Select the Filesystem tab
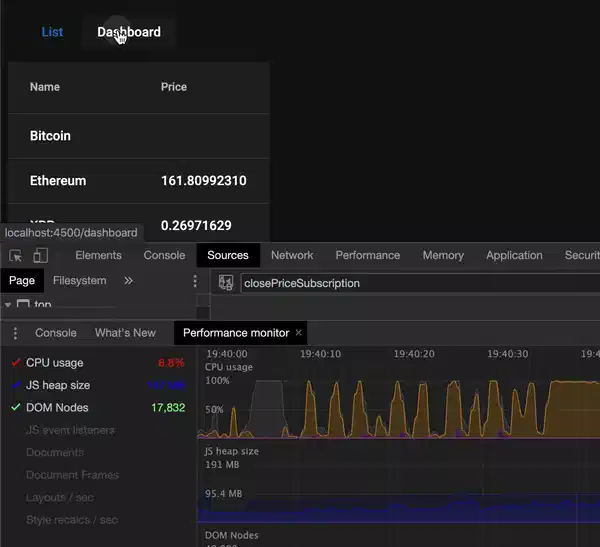The height and width of the screenshot is (547, 600). tap(80, 281)
